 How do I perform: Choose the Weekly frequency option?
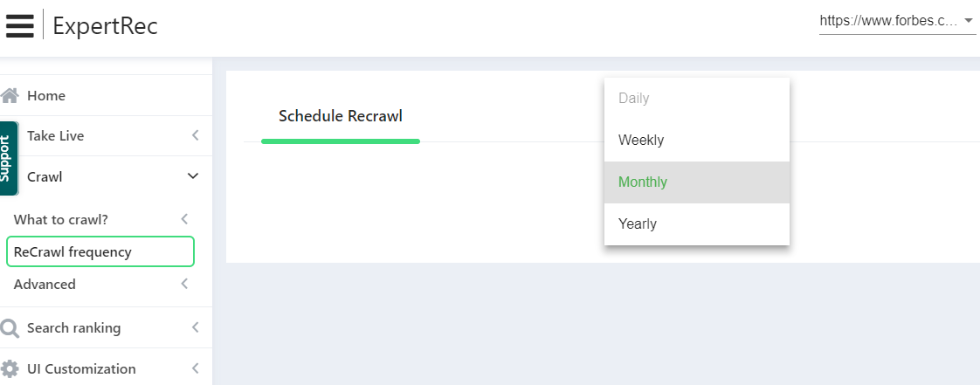[x=641, y=141]
